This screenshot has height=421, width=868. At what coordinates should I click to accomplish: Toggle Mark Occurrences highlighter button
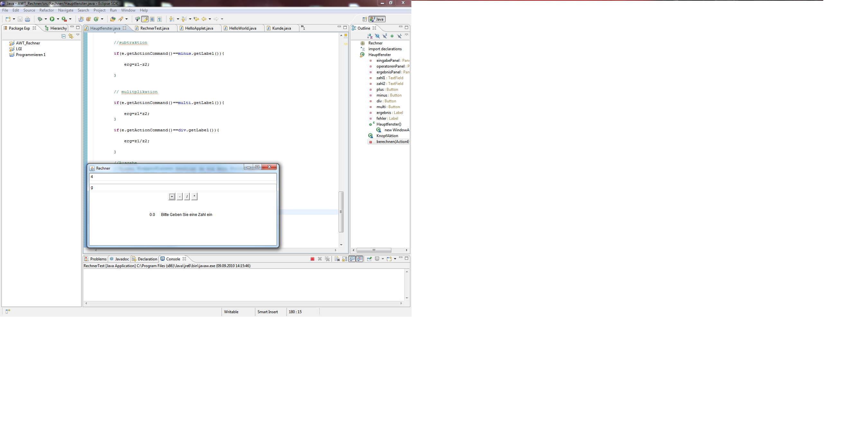145,19
